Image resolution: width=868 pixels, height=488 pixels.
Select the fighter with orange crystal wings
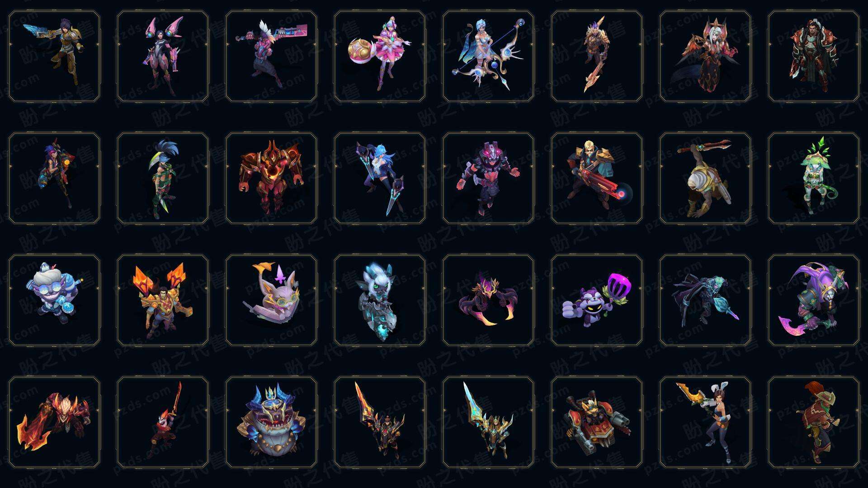(163, 300)
